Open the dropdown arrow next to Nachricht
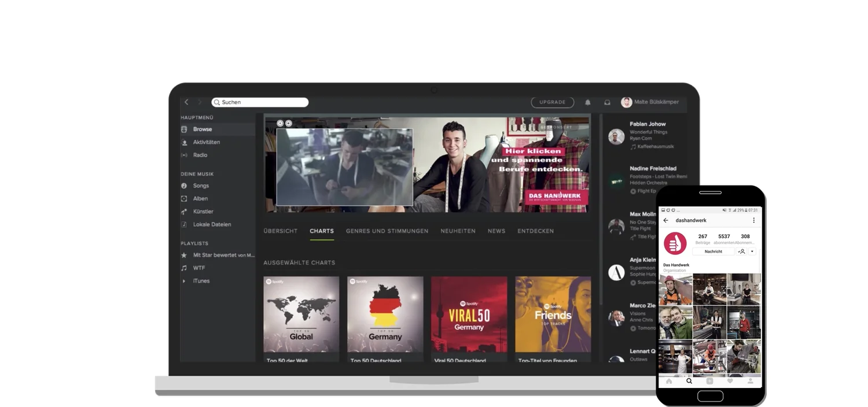This screenshot has width=868, height=407. (x=752, y=251)
